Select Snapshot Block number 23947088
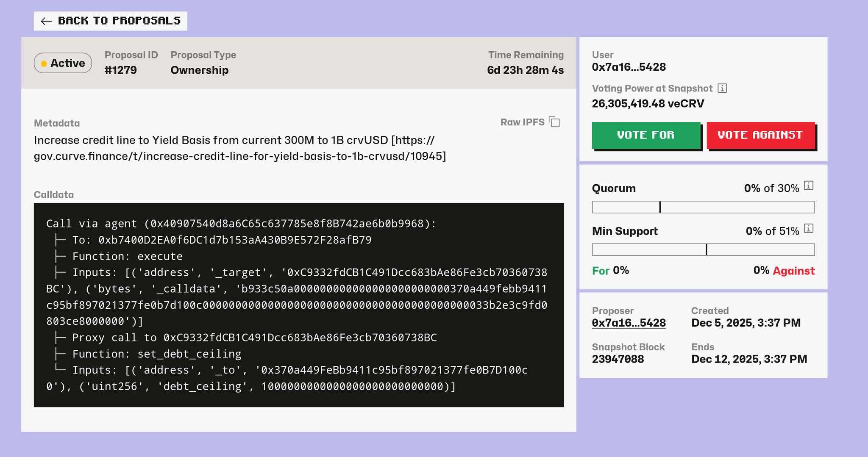Screen dimensions: 868x457 pyautogui.click(x=618, y=359)
